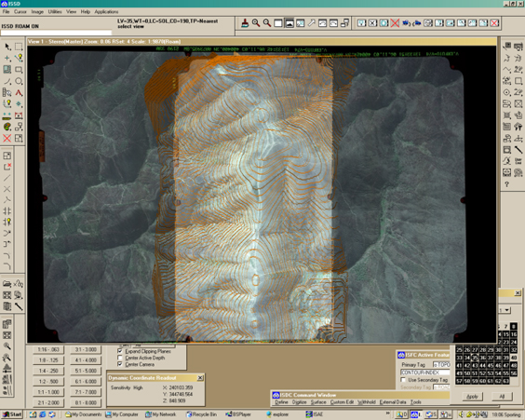Open the Utilities menu

pos(55,12)
